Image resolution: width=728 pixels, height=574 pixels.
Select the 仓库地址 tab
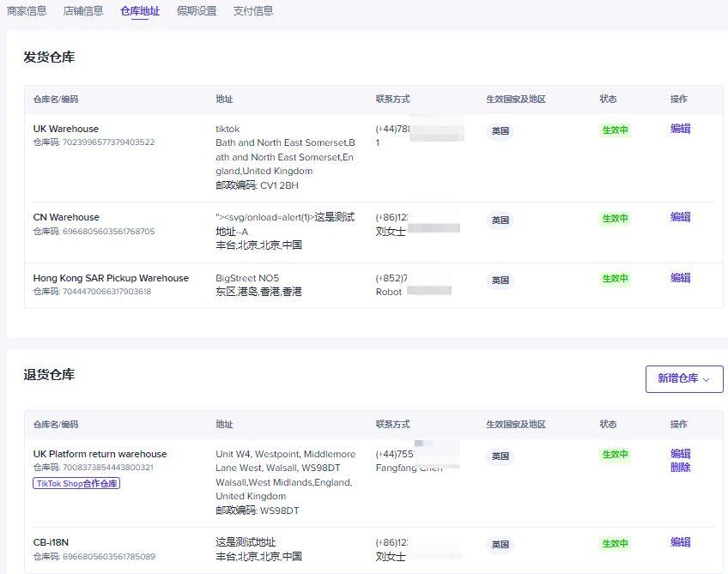click(x=139, y=12)
